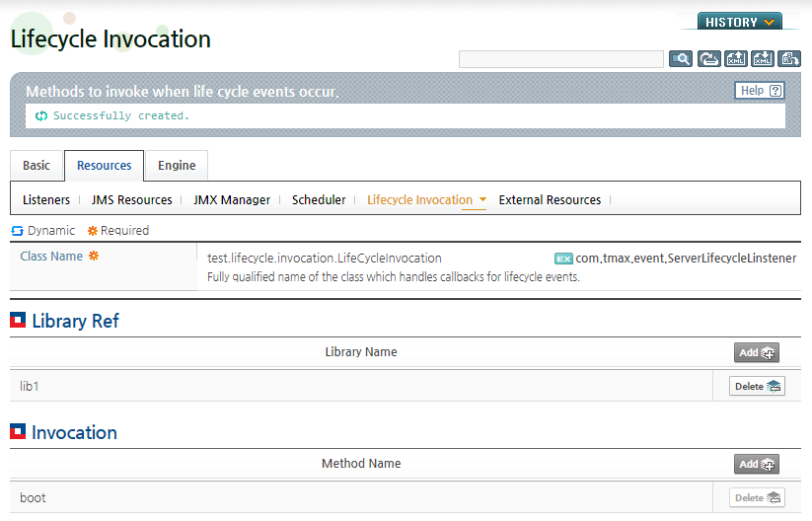The height and width of the screenshot is (521, 812).
Task: Click the EX example badge icon
Action: click(x=563, y=259)
